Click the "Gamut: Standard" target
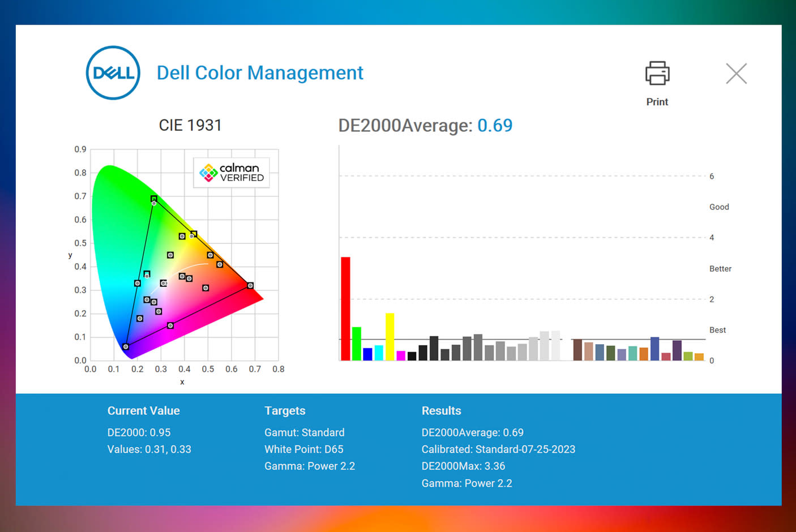This screenshot has width=796, height=532. pos(304,432)
